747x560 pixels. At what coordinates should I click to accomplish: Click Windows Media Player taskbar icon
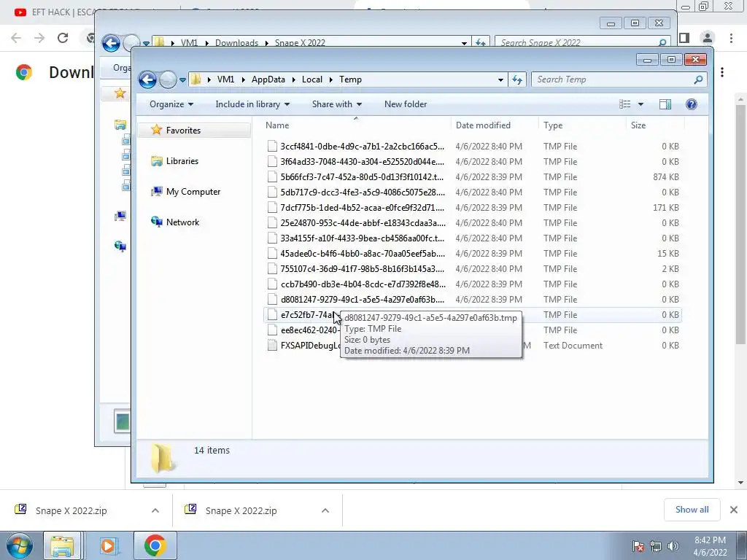tap(109, 545)
